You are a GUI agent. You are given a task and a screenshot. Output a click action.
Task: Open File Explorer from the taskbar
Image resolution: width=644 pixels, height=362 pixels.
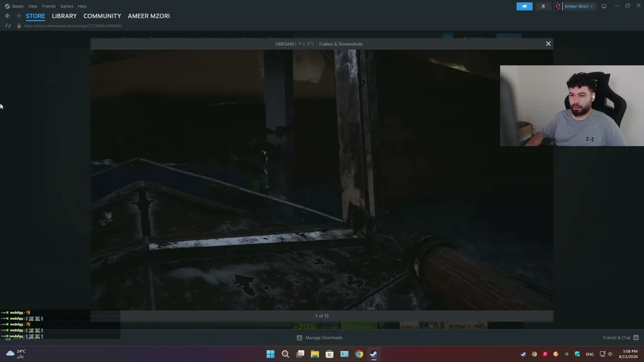315,354
